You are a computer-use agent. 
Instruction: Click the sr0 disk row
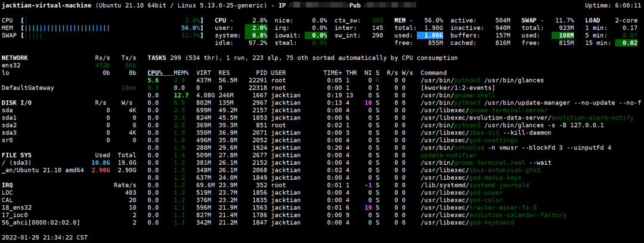pos(69,141)
